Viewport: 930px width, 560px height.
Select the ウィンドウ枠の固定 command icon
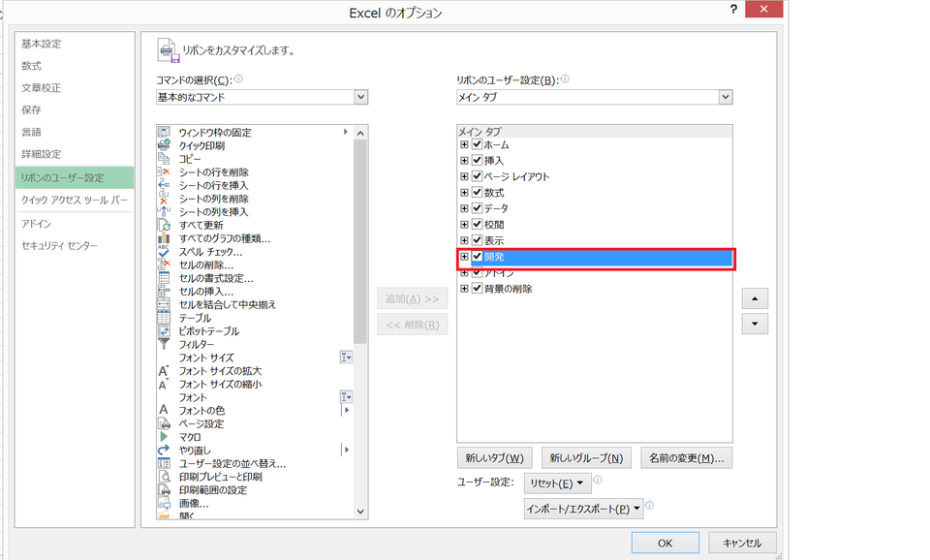pos(164,133)
